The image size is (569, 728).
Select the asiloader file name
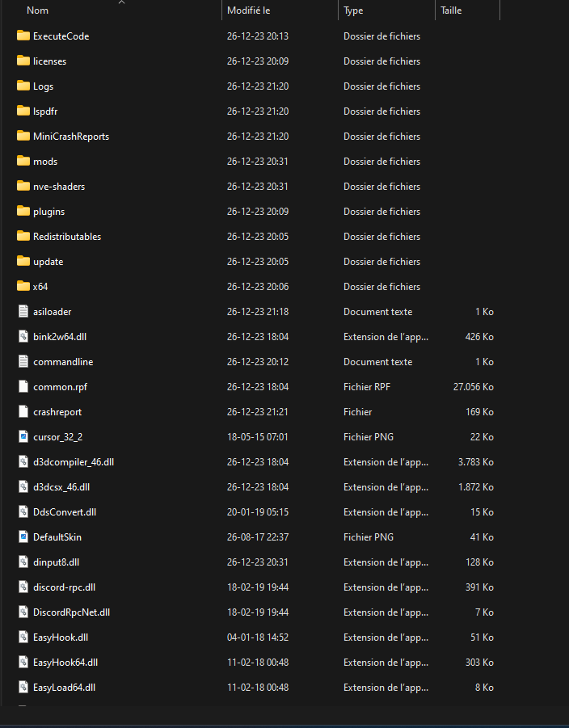click(x=52, y=312)
